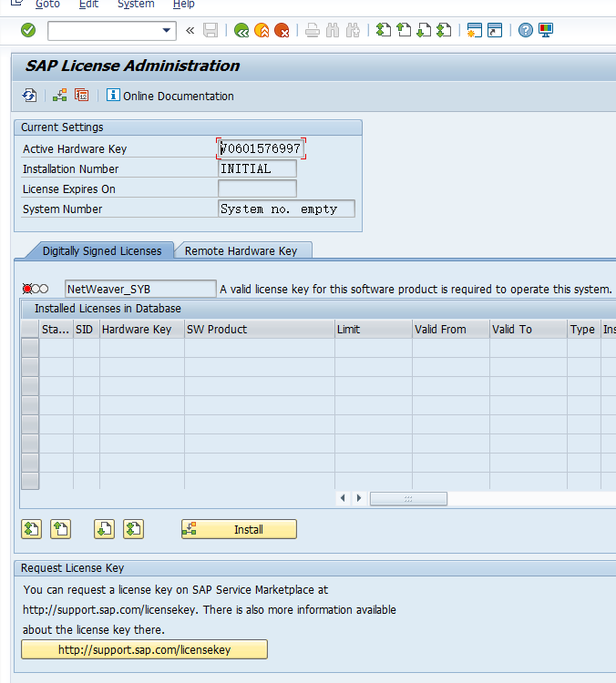Open the command field dropdown arrow

[x=166, y=30]
